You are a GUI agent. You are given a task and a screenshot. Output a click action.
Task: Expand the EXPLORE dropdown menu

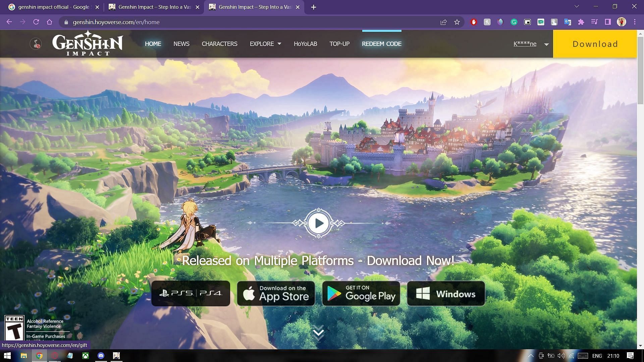coord(265,43)
